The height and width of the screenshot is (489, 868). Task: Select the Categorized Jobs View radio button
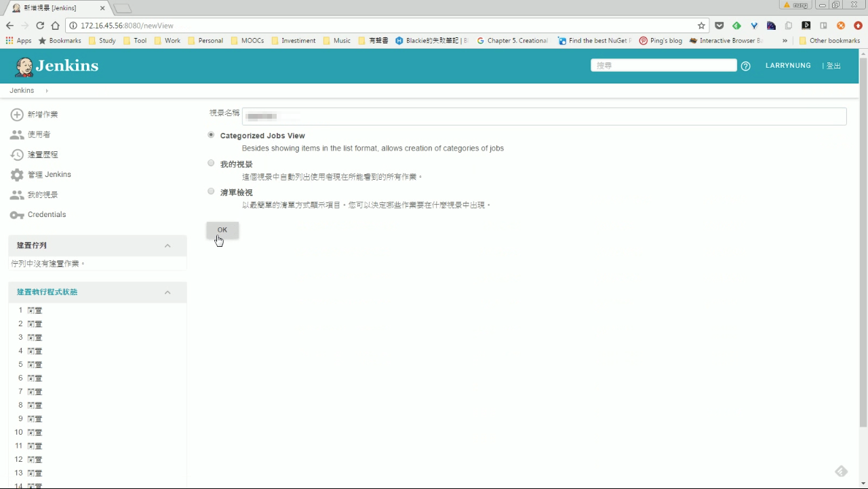pyautogui.click(x=211, y=135)
